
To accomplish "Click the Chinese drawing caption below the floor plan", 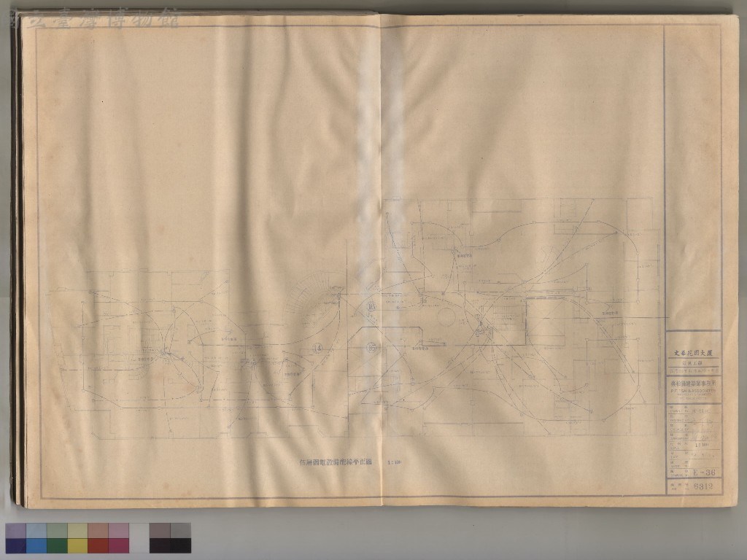I will 336,462.
